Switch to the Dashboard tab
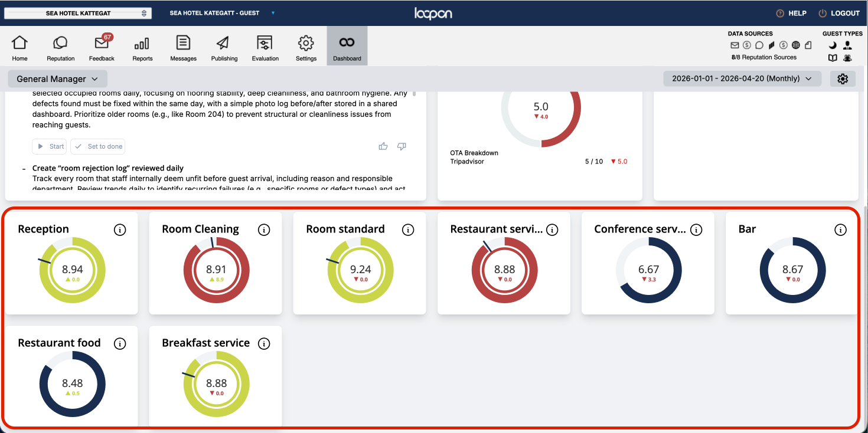Screen dimensions: 868x433 click(347, 46)
